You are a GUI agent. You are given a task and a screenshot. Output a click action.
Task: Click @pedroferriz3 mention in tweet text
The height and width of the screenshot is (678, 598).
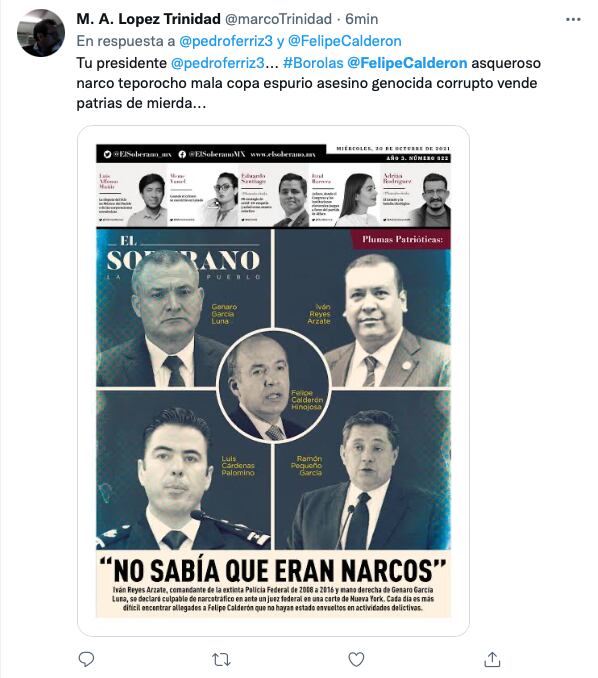[217, 63]
